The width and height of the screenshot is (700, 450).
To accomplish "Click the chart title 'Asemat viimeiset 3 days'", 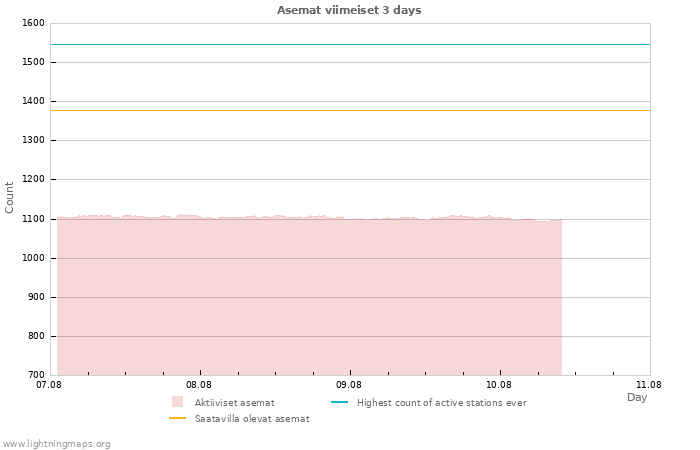I will pyautogui.click(x=349, y=10).
